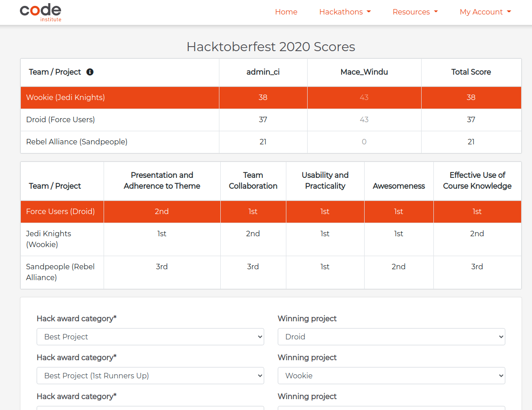Select the Sandpeople (Rebel Alliance) ranking row
Image resolution: width=532 pixels, height=410 pixels.
271,272
